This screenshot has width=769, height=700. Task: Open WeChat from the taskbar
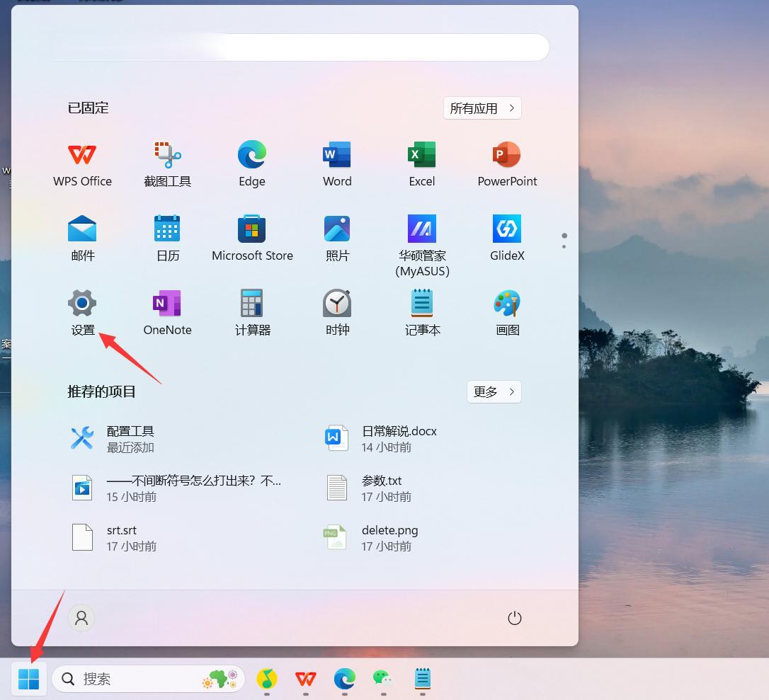tap(383, 679)
